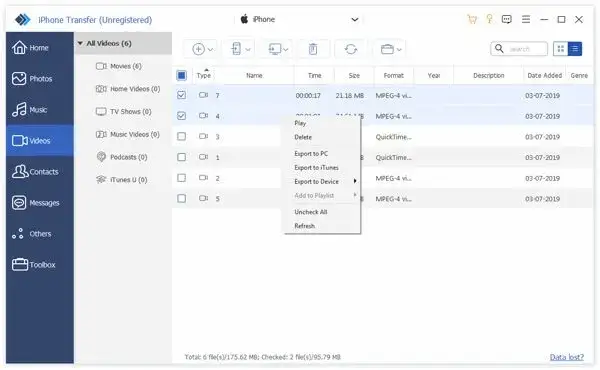Sort by the Type column header
Screen dimensions: 600x370
[204, 75]
